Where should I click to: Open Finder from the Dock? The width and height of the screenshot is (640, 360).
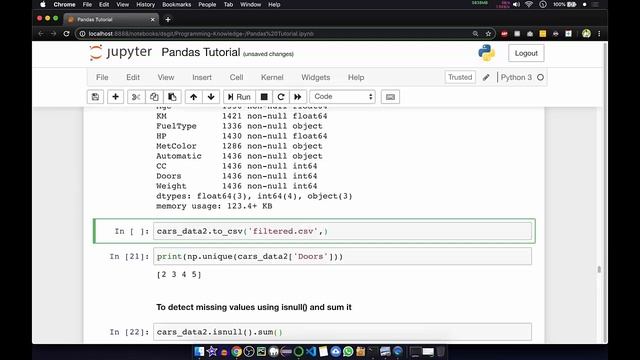pyautogui.click(x=199, y=351)
